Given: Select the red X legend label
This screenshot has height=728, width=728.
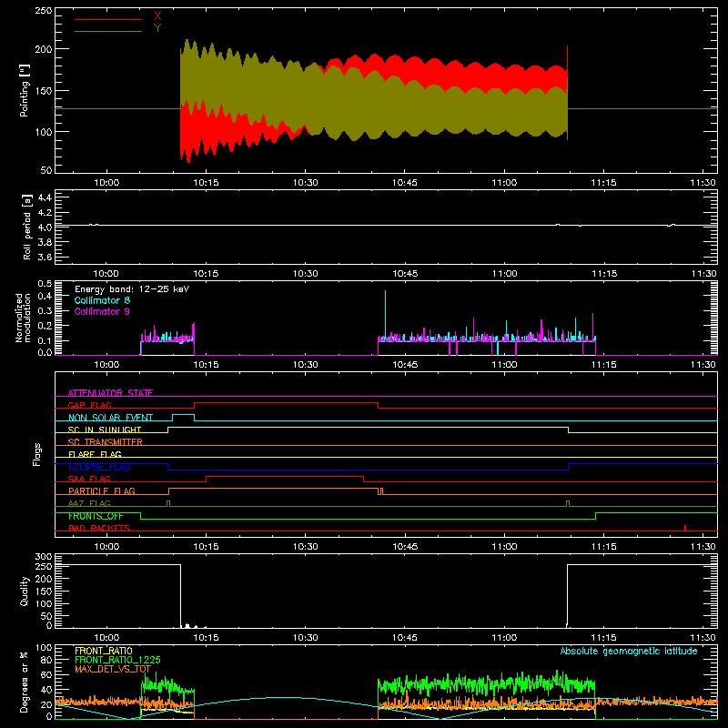Looking at the screenshot, I should click(157, 16).
